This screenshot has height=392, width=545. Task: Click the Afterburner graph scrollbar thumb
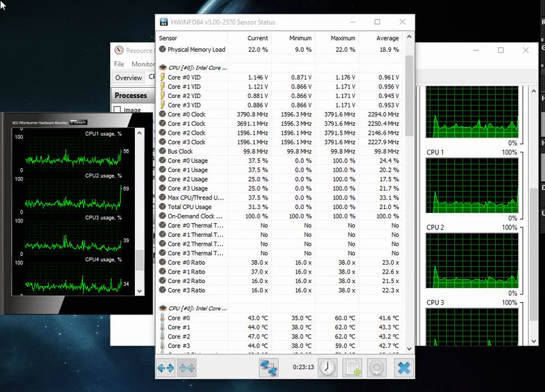tap(140, 260)
